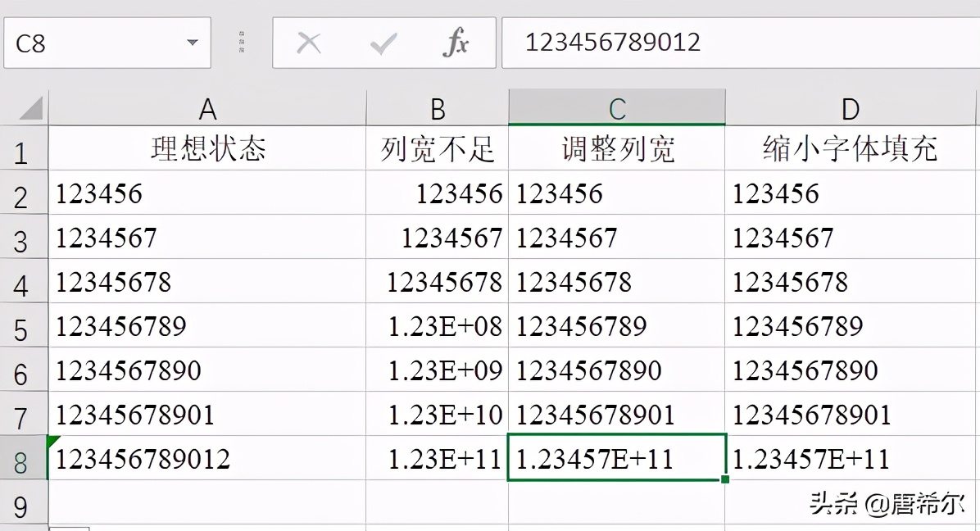Click cell D8 showing 1.23457E+11
This screenshot has height=531, width=980.
(850, 459)
